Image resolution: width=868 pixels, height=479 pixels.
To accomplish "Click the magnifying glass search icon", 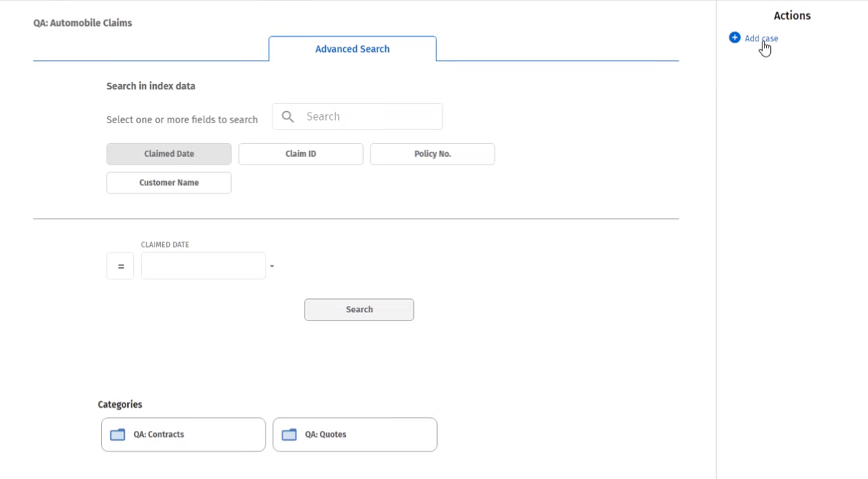I will pyautogui.click(x=288, y=116).
